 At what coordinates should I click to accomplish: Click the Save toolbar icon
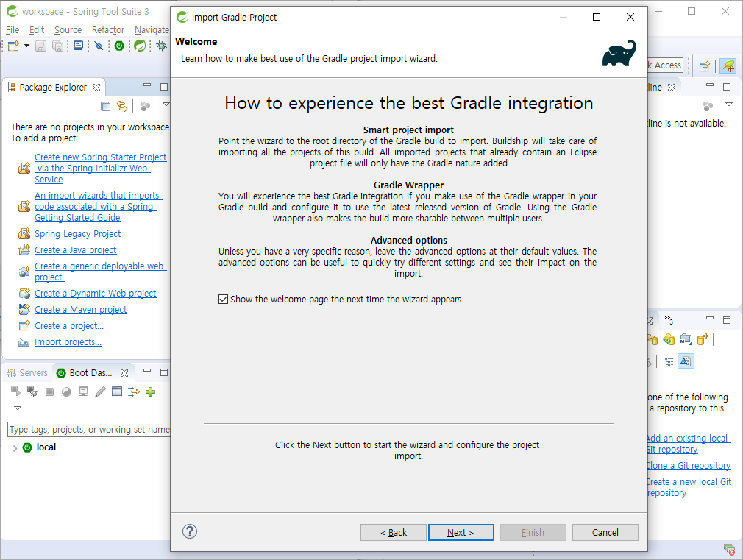[x=40, y=46]
